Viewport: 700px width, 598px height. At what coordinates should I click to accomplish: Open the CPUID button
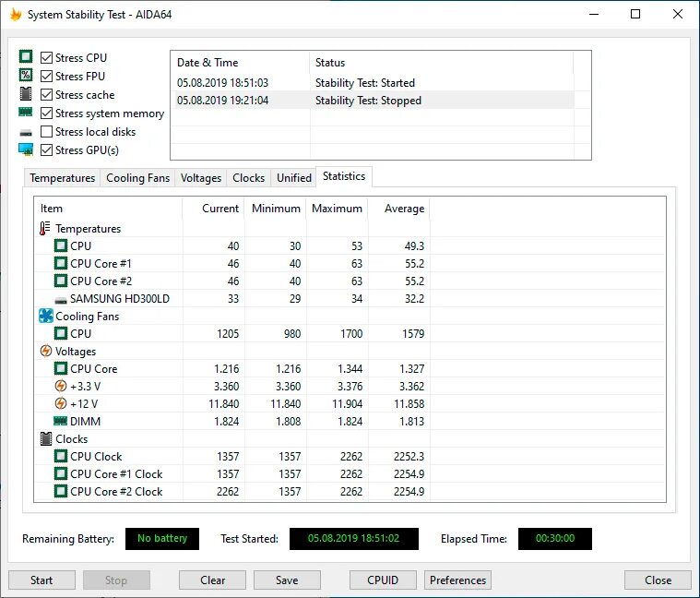[x=383, y=580]
